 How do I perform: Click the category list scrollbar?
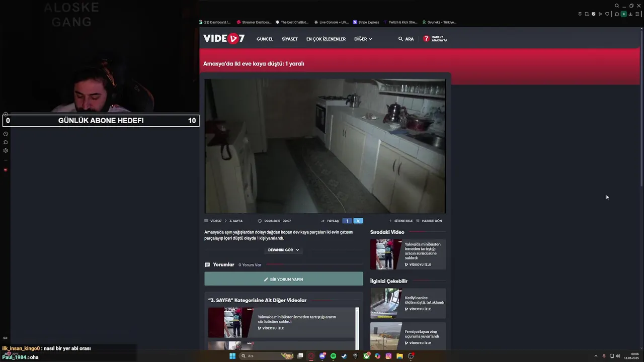click(x=358, y=329)
